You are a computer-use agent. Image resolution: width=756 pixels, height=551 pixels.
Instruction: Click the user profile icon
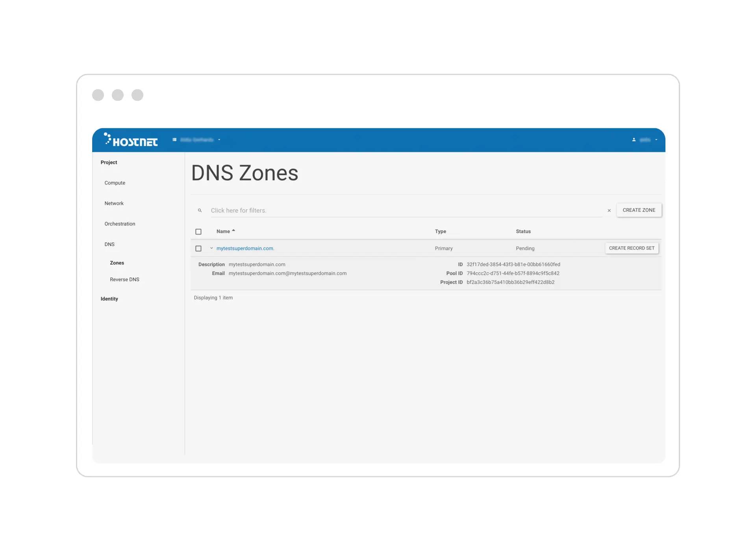pos(634,140)
